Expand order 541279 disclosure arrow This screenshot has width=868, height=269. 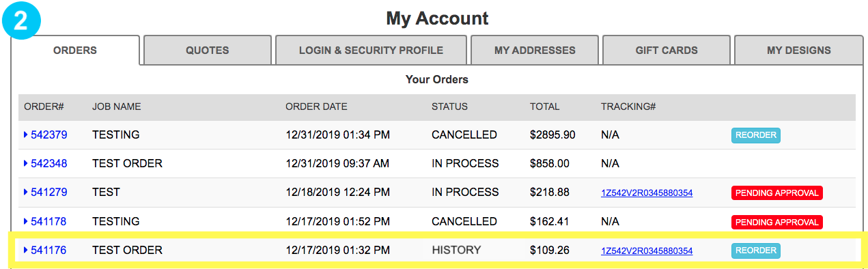point(26,193)
